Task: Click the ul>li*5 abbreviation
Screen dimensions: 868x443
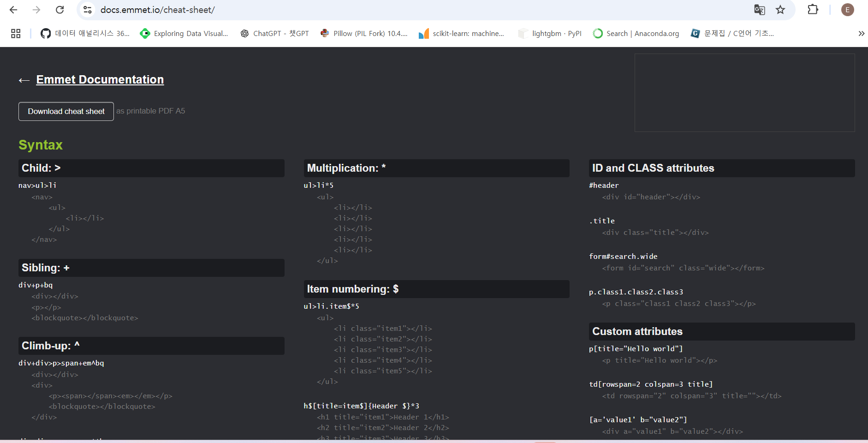Action: pos(319,186)
